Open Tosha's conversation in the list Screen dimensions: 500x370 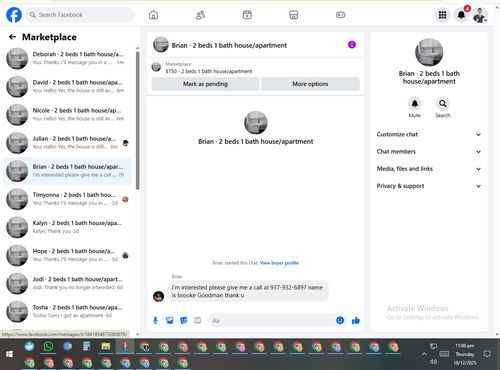(x=67, y=311)
